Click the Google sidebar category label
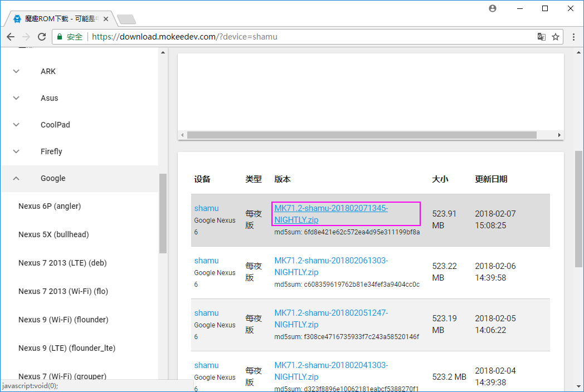The height and width of the screenshot is (392, 584). [x=53, y=178]
